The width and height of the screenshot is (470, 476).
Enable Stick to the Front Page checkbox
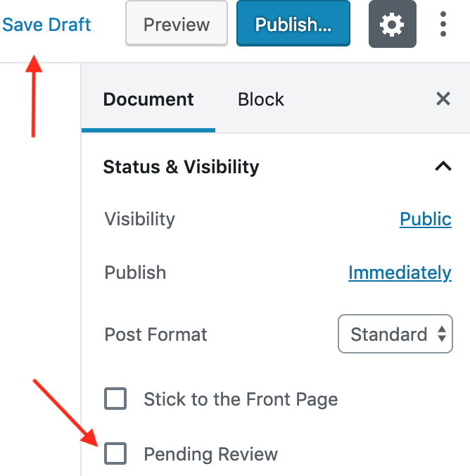115,399
